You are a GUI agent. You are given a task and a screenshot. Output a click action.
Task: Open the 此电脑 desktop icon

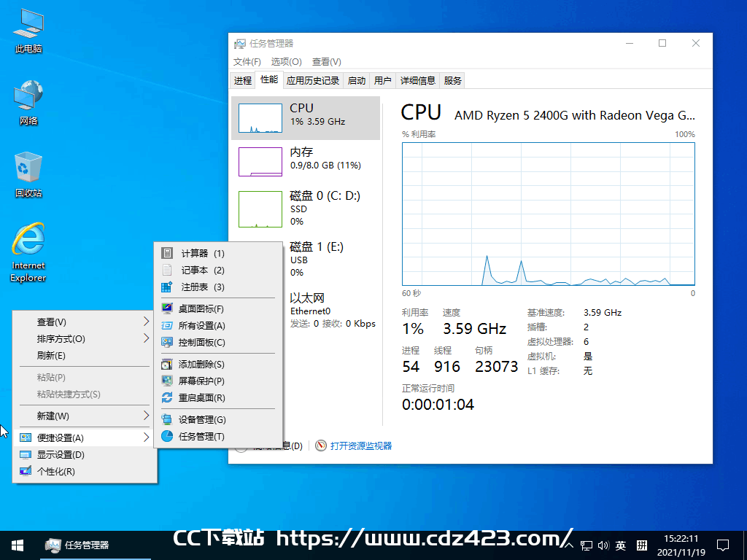28,31
